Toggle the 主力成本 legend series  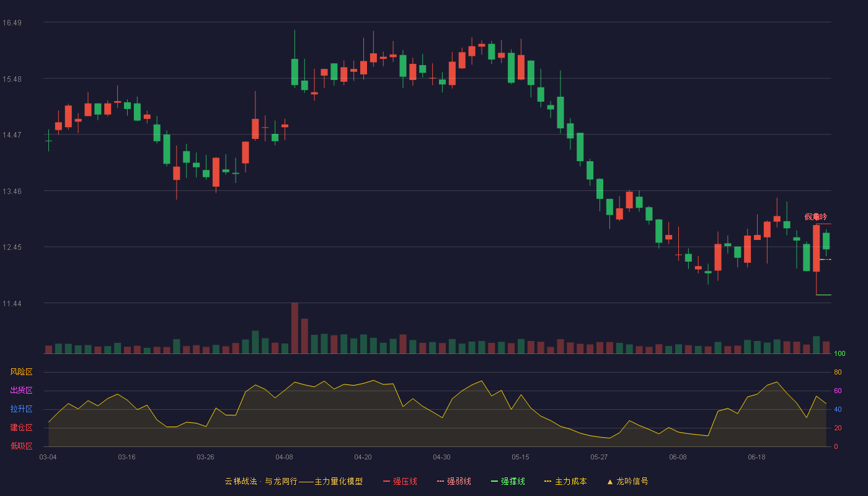(x=565, y=481)
